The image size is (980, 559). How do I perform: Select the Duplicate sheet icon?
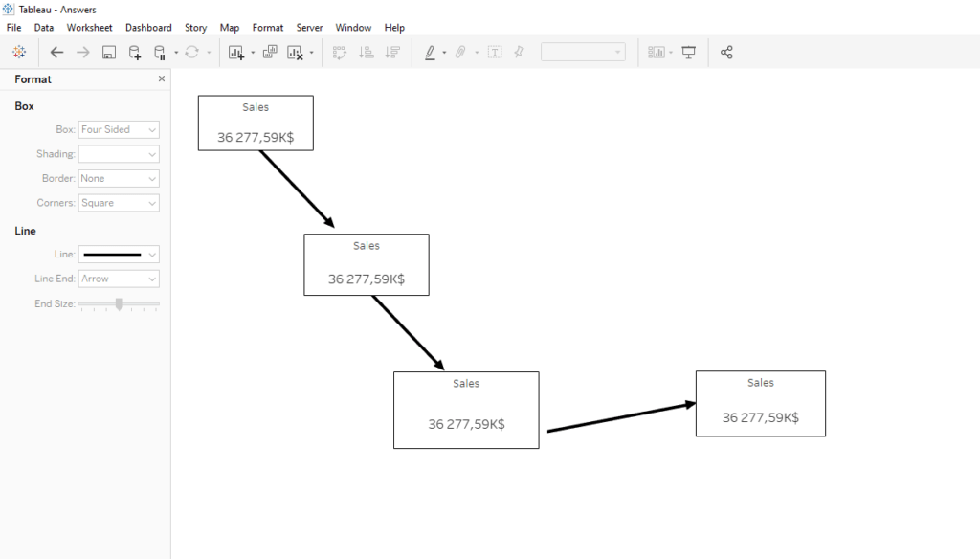tap(269, 52)
